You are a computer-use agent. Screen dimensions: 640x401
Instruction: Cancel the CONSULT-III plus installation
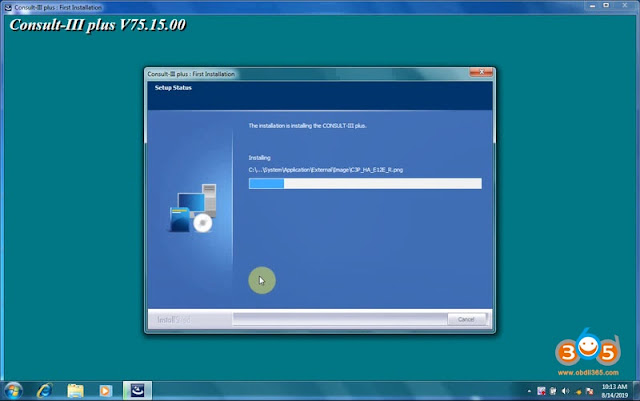click(x=467, y=319)
